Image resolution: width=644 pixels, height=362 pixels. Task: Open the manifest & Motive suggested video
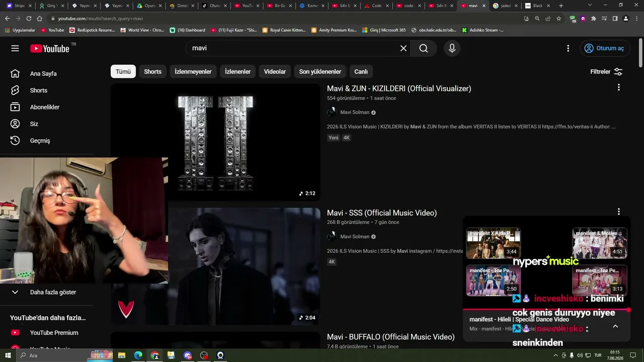pos(599,243)
